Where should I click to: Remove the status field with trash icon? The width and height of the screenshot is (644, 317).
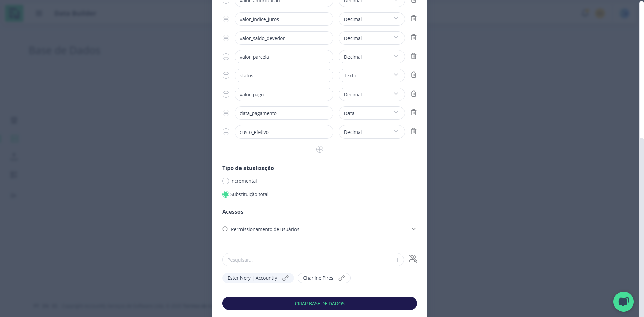[x=414, y=75]
